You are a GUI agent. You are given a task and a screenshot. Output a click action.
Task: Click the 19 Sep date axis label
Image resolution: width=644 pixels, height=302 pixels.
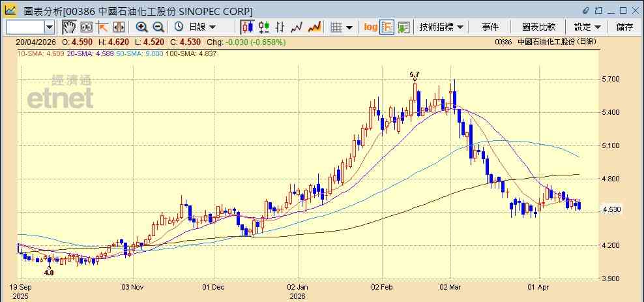point(21,286)
